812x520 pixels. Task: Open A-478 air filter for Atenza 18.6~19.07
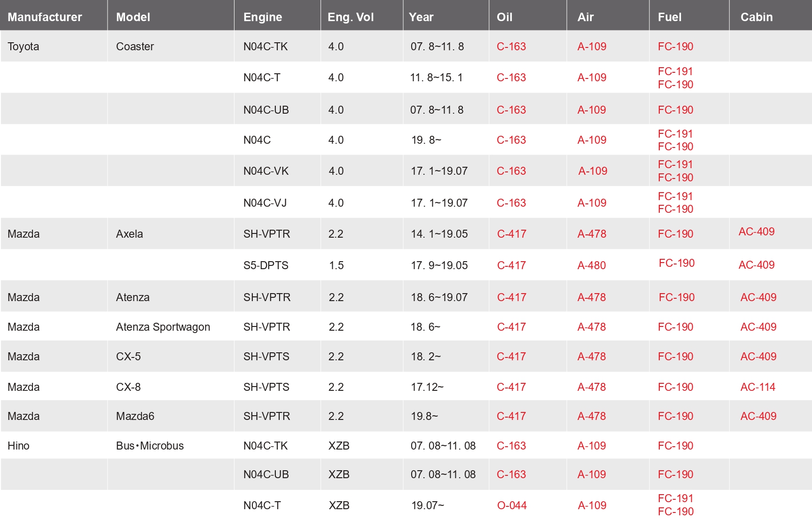592,297
